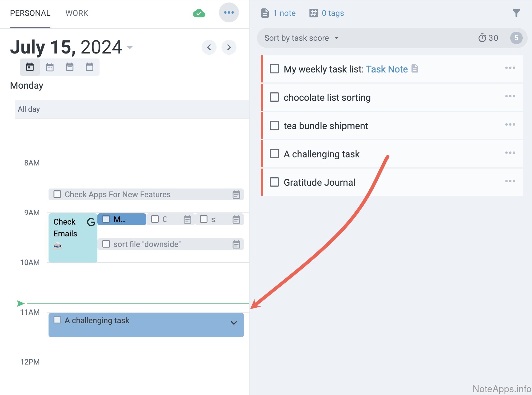Open the Task Note link
The width and height of the screenshot is (532, 395).
point(387,69)
